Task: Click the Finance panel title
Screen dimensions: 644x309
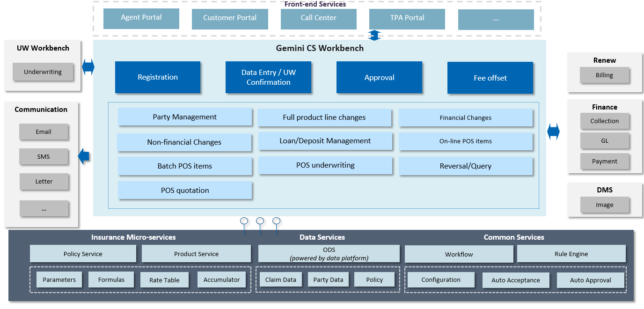Action: [605, 107]
